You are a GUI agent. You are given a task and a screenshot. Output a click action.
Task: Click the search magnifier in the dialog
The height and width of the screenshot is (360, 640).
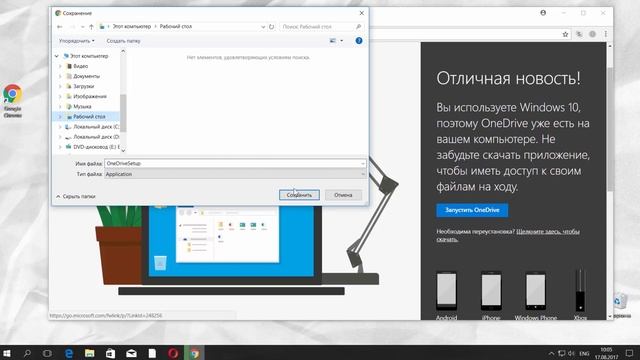point(358,27)
